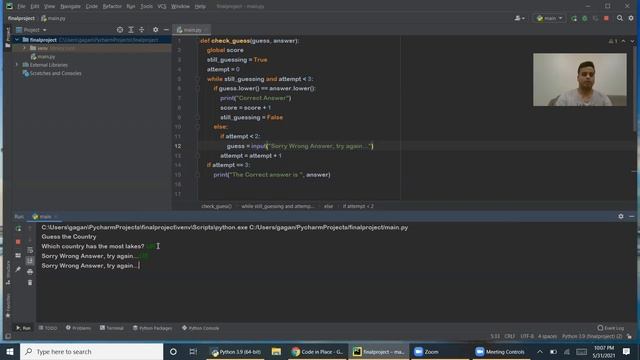Open Python Packages tool window
640x360 pixels.
152,328
